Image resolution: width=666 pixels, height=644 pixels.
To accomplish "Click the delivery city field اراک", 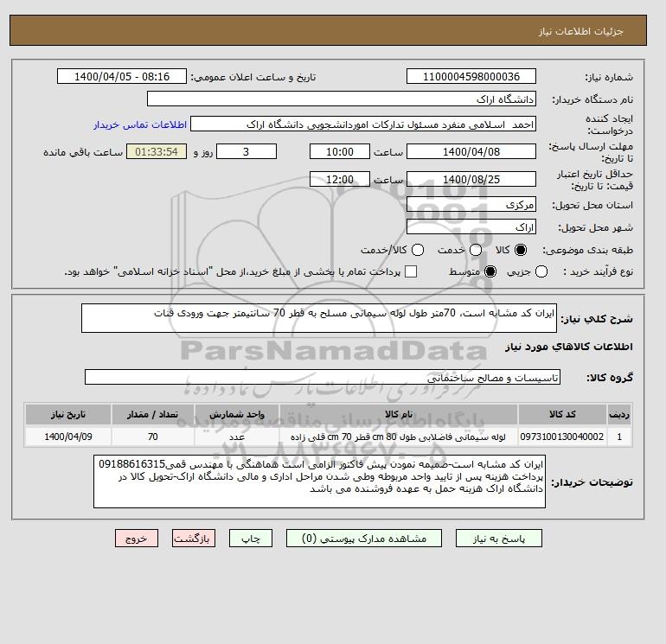I will (x=471, y=227).
